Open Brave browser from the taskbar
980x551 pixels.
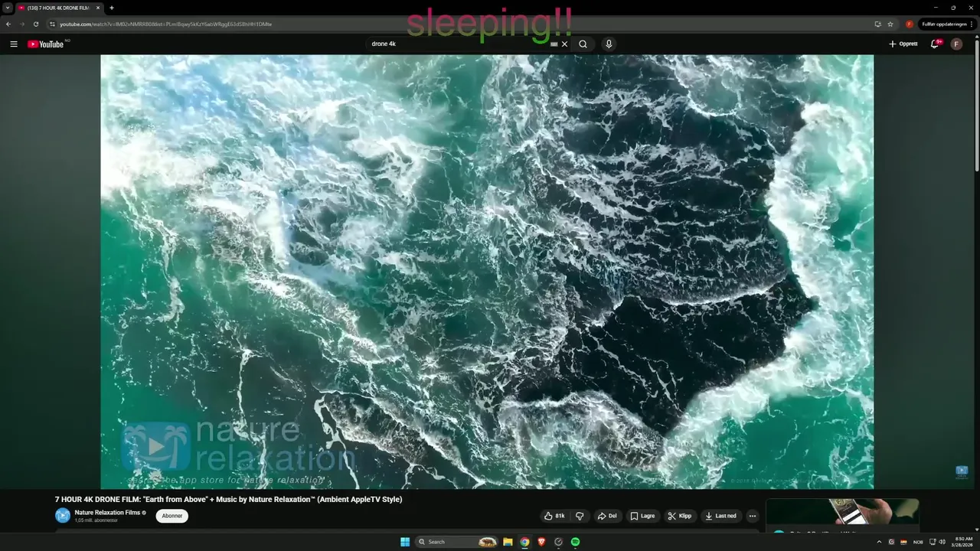(x=541, y=542)
